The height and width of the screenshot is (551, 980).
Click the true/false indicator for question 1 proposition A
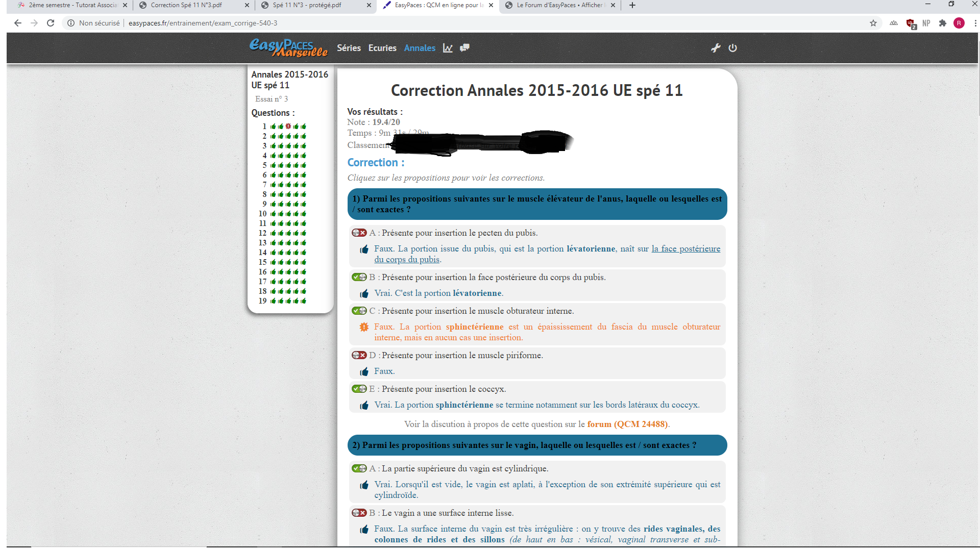coord(359,233)
